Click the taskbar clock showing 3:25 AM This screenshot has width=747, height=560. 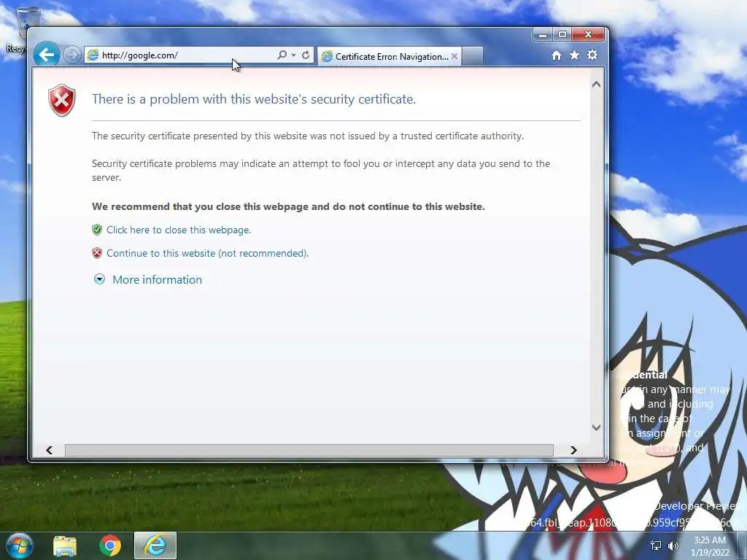[x=710, y=546]
